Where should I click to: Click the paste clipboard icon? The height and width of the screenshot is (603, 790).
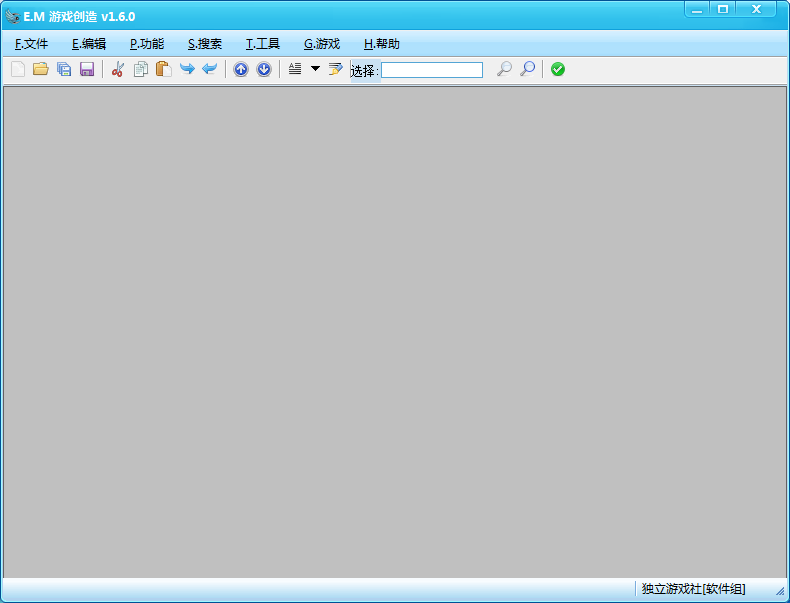[163, 69]
